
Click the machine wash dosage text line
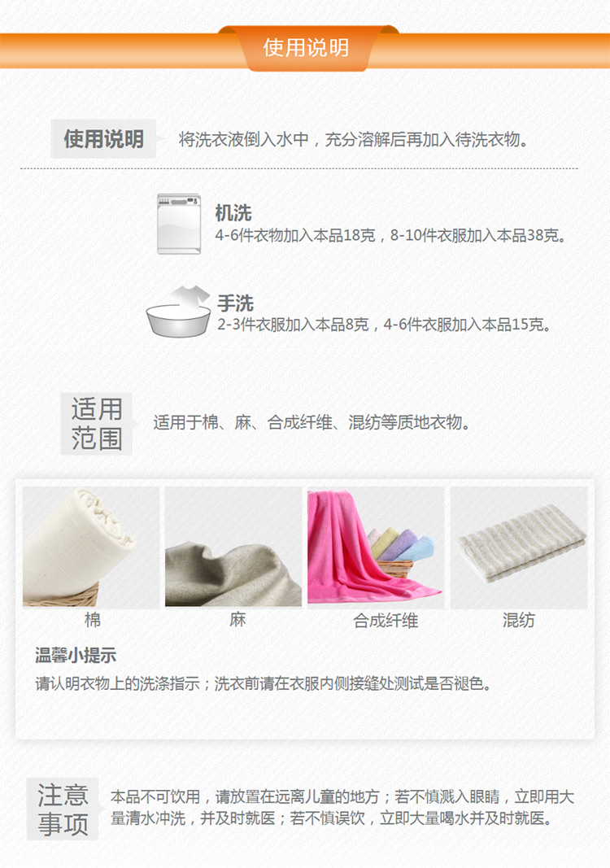[390, 235]
